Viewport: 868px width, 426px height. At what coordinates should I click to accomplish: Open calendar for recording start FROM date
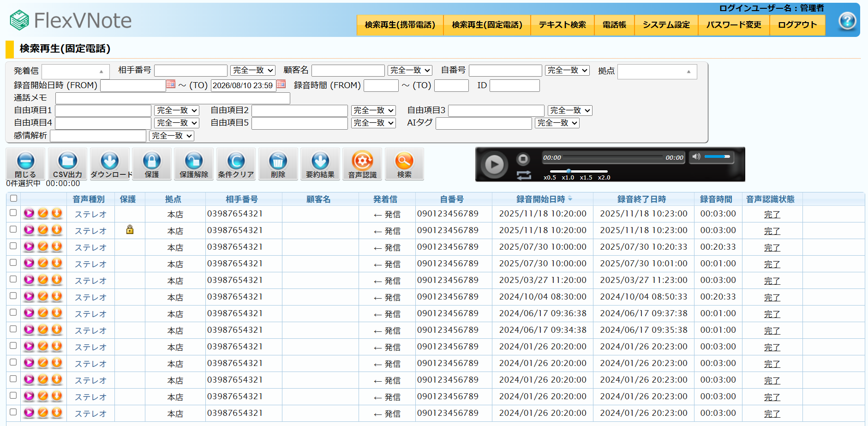pyautogui.click(x=171, y=84)
